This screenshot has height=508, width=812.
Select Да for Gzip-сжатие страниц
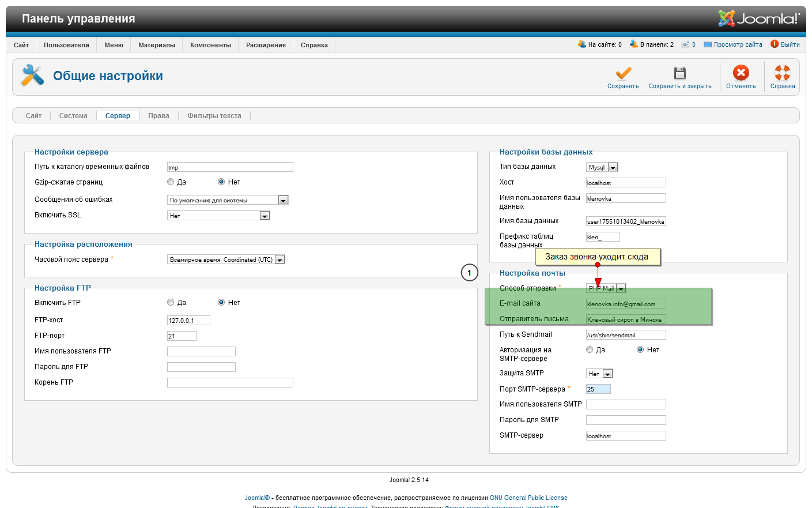click(x=171, y=182)
